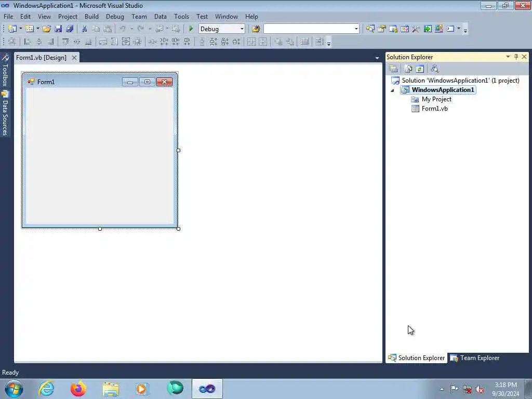
Task: Click the Copy icon in the toolbar
Action: click(x=96, y=29)
